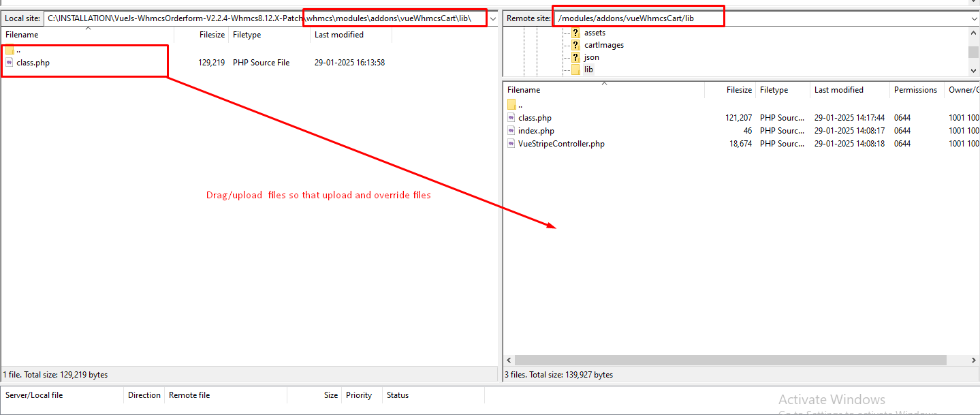This screenshot has height=415, width=980.
Task: Click remote list horizontal scrollbar thumb
Action: tap(730, 360)
